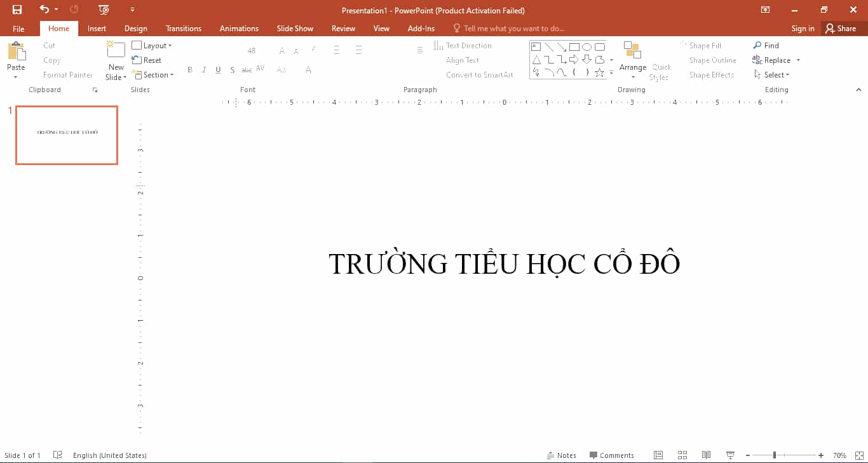Select the Text Box shape in gallery
868x463 pixels.
click(536, 47)
